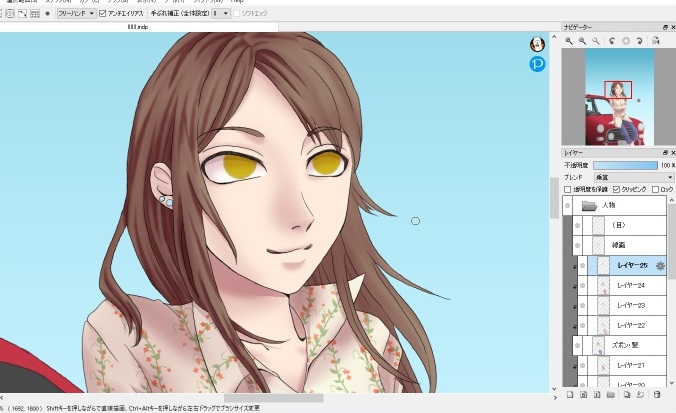
Task: Click the レイヤー25 layer thumbnail
Action: click(x=603, y=266)
